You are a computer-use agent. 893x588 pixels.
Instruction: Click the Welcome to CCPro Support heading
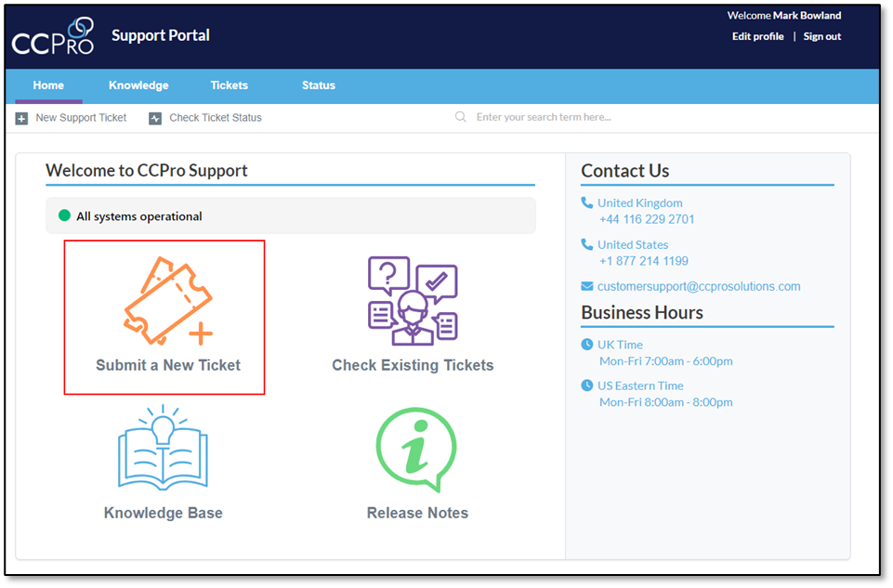pyautogui.click(x=147, y=171)
